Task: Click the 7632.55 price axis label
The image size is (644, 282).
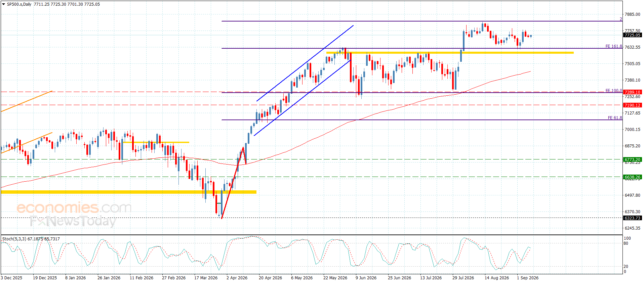Action: 632,47
